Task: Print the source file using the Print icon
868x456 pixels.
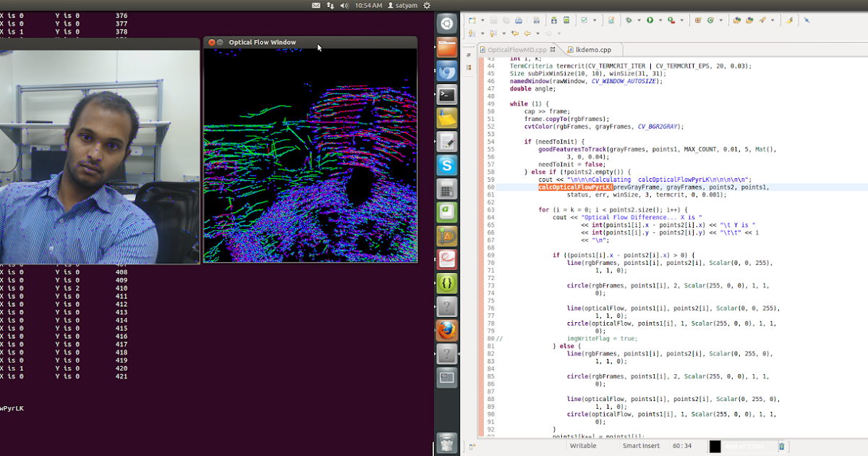Action: coord(519,20)
